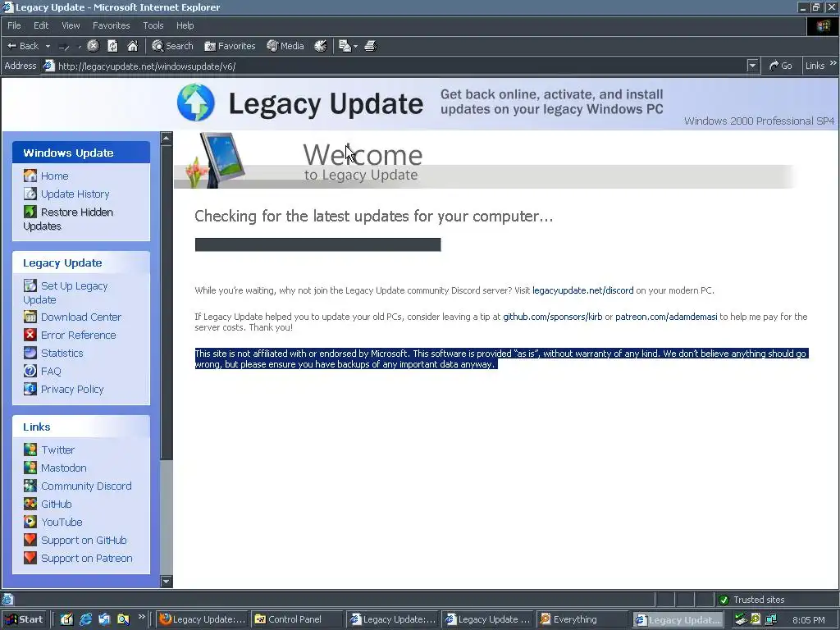Click the Go button
Image resolution: width=840 pixels, height=630 pixels.
(x=781, y=66)
